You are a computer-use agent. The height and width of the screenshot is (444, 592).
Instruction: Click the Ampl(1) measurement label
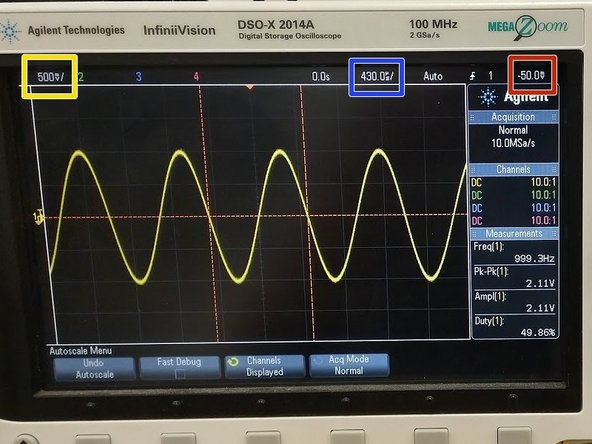pos(490,296)
